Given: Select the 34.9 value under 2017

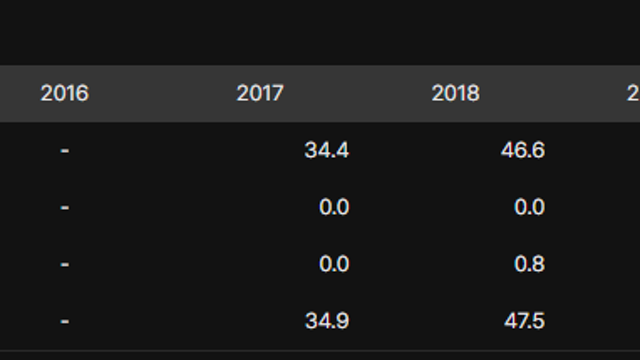Looking at the screenshot, I should pyautogui.click(x=327, y=320).
